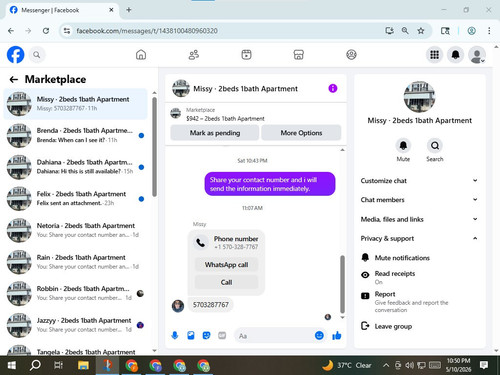The height and width of the screenshot is (375, 500).
Task: Start a WhatsApp call to Missy
Action: [x=226, y=265]
